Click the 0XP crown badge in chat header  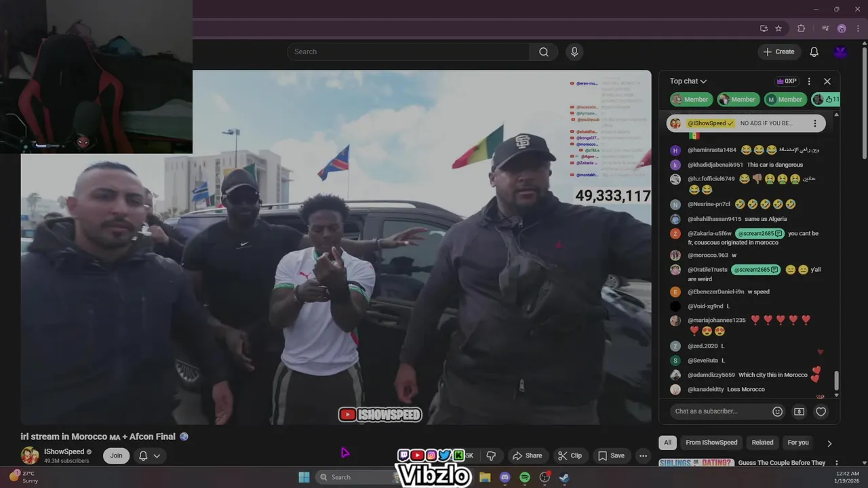[787, 81]
